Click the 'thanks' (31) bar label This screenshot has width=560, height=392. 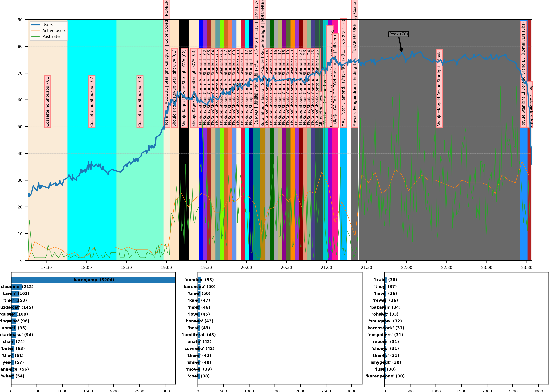385,355
